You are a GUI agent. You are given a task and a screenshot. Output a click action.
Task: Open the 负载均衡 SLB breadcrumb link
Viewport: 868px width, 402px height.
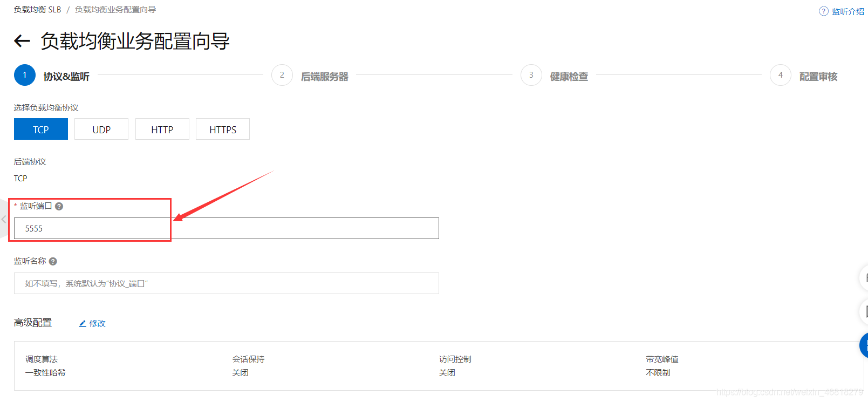[37, 10]
